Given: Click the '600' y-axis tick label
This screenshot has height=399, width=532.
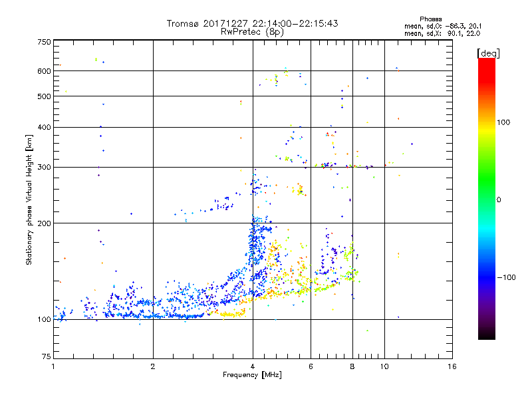Looking at the screenshot, I should pos(44,71).
